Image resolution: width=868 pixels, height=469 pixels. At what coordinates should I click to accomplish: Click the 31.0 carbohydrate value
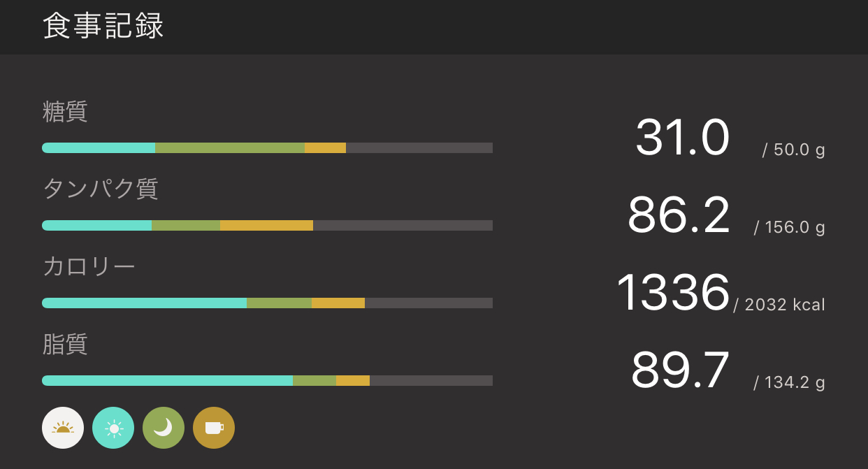[682, 138]
